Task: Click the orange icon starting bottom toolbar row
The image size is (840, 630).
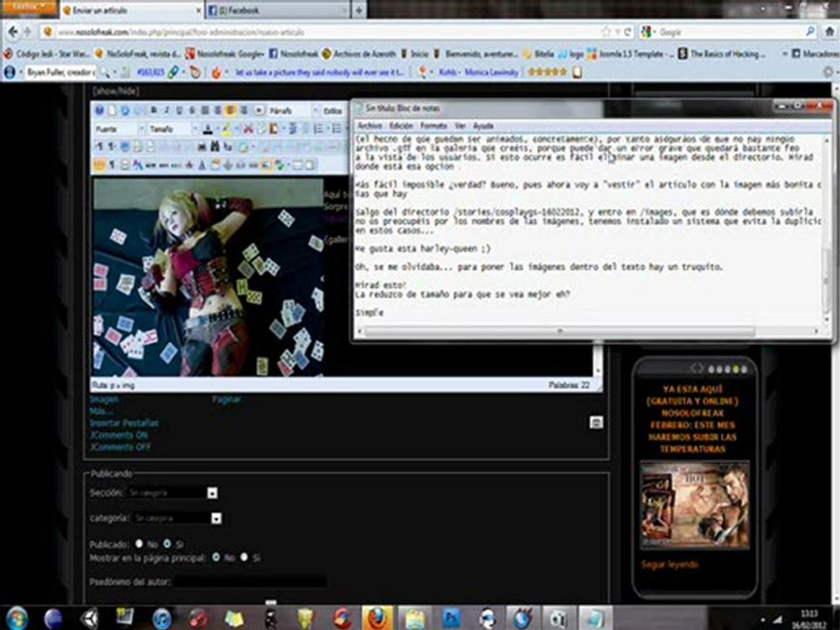Action: [99, 165]
